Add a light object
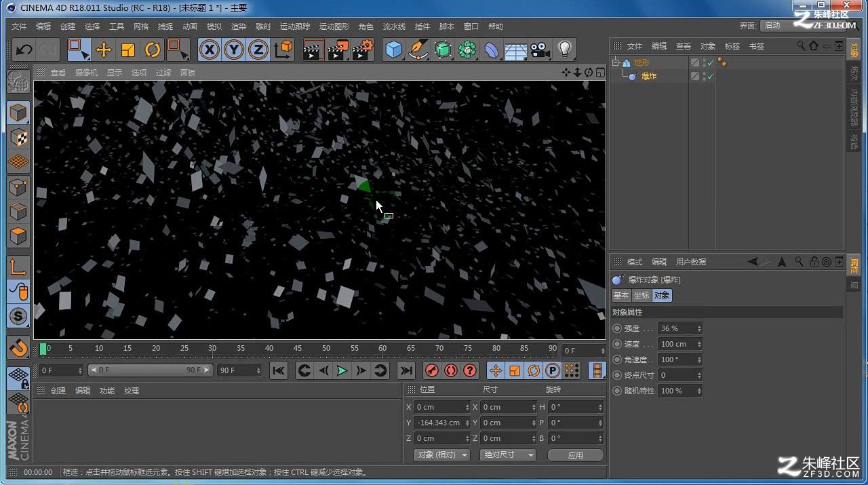This screenshot has height=485, width=868. [565, 50]
